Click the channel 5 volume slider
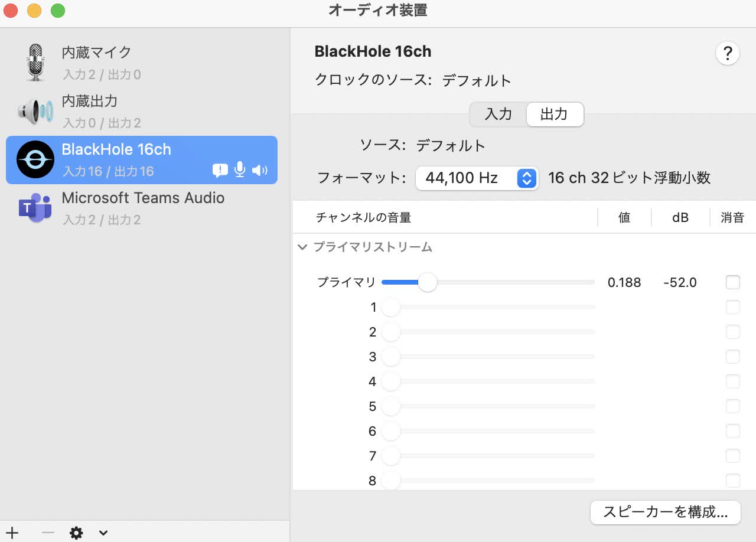The image size is (756, 542). coord(488,406)
